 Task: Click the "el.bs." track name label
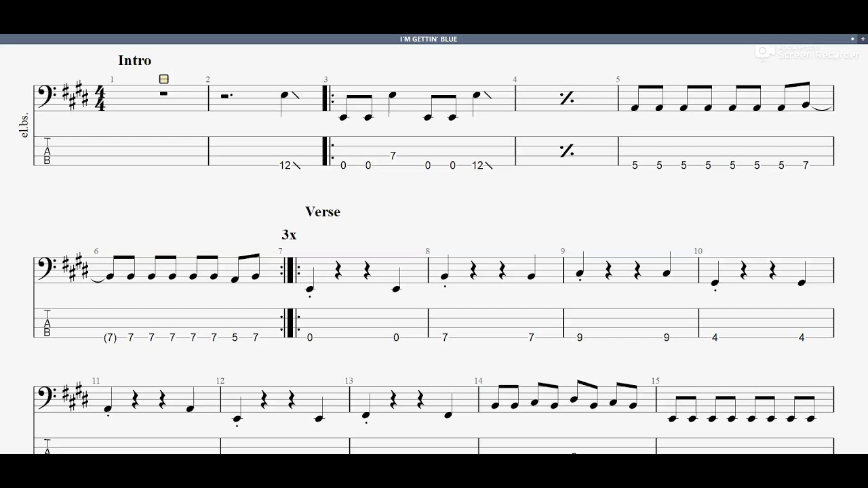[25, 125]
